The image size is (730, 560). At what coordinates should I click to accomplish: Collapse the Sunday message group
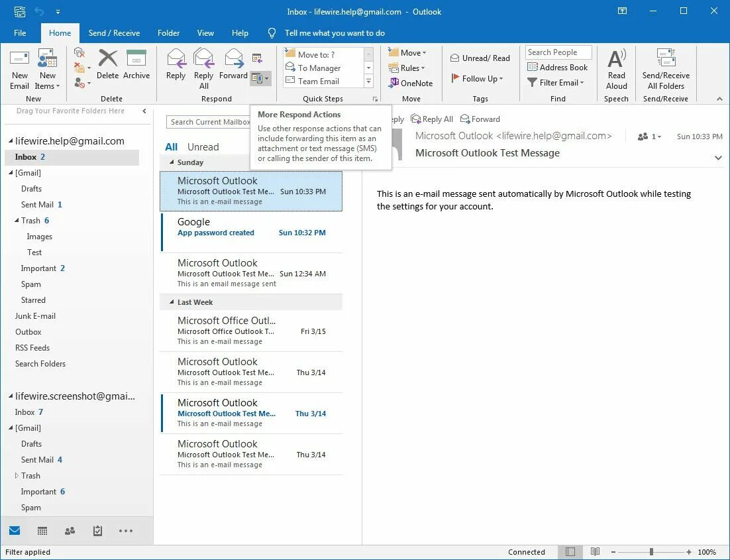point(172,162)
